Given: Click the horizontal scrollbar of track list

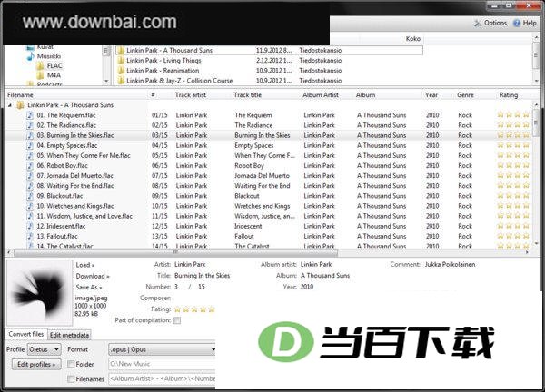Looking at the screenshot, I should (x=174, y=252).
